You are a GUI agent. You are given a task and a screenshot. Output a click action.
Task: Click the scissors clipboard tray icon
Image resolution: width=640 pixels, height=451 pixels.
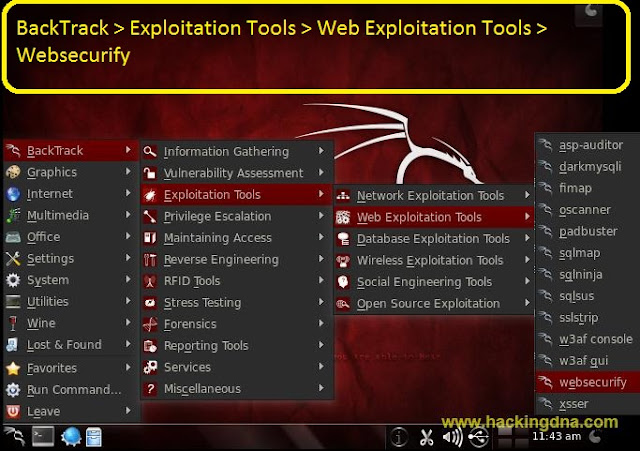pos(427,438)
